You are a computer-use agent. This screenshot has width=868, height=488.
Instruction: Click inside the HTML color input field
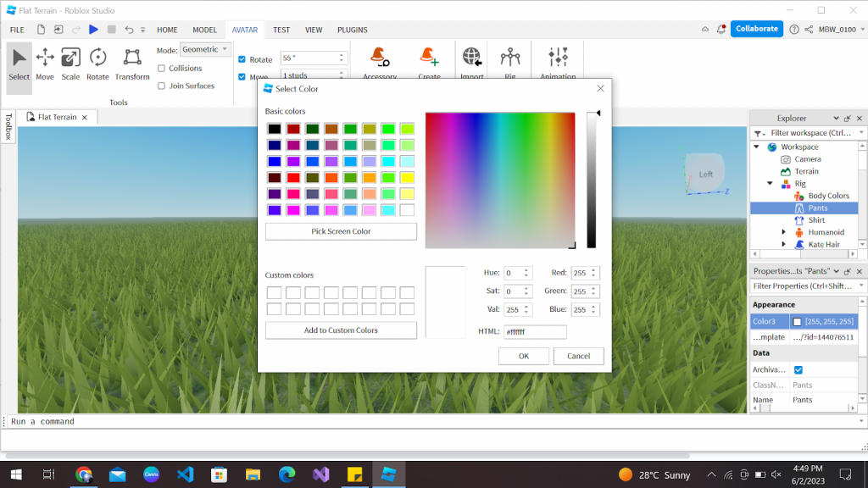535,332
